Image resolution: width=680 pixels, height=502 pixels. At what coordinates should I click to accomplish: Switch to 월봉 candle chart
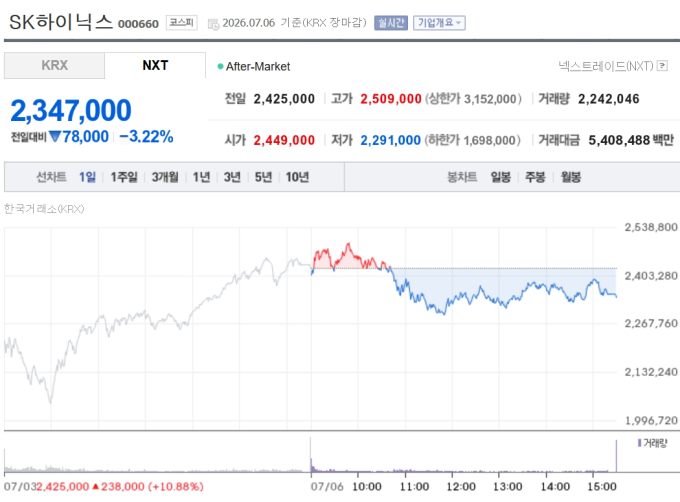(x=571, y=177)
